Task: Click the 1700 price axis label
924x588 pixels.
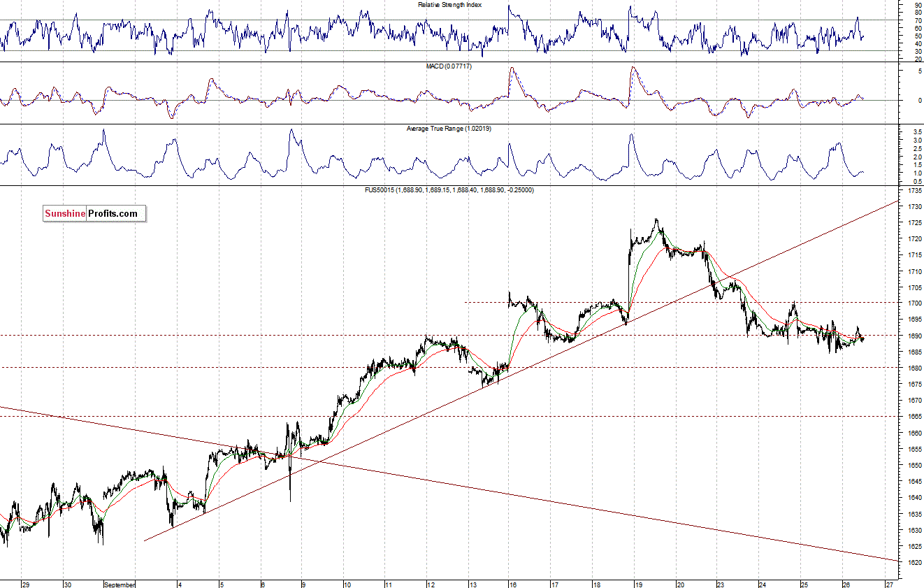Action: 915,303
